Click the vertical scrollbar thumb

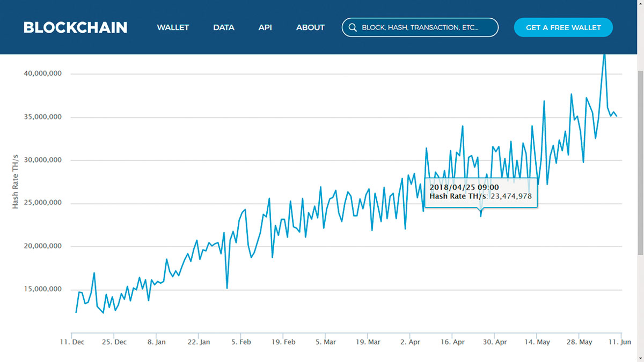tap(640, 161)
